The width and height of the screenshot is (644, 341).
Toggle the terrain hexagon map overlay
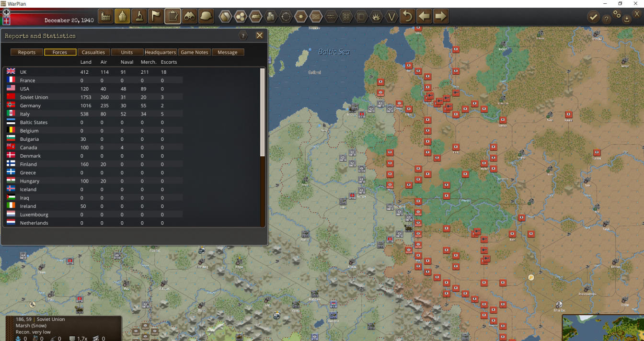click(225, 17)
